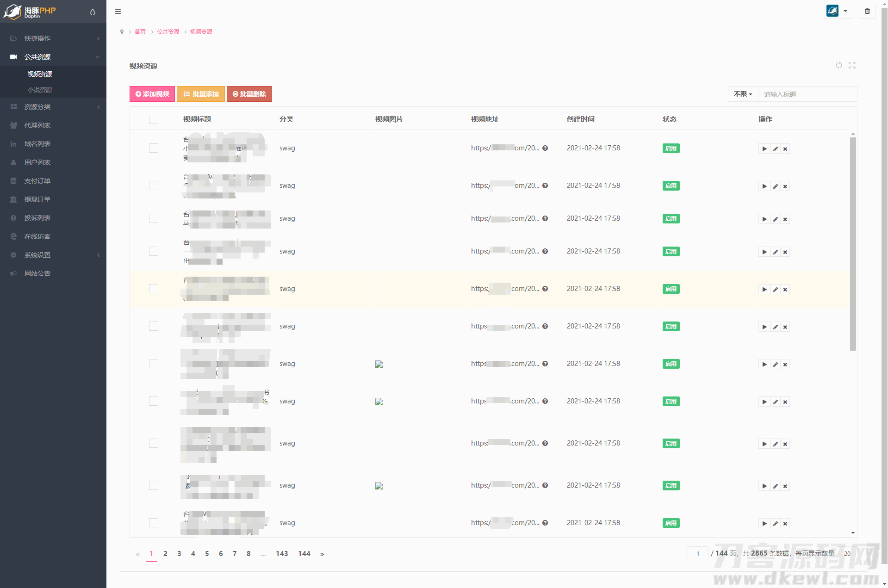This screenshot has width=888, height=588.
Task: Click the water drop theme icon in sidebar header
Action: pyautogui.click(x=93, y=12)
